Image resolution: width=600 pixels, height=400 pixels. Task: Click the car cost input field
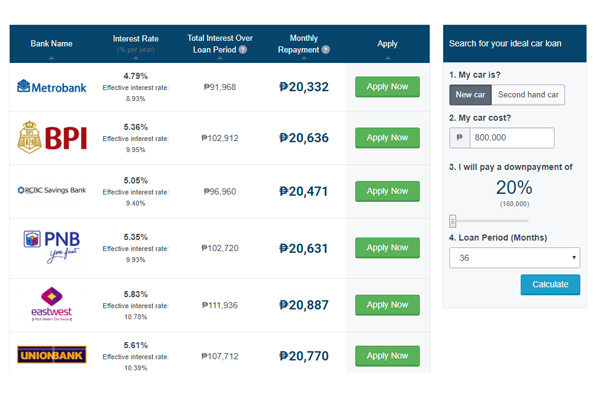(512, 138)
